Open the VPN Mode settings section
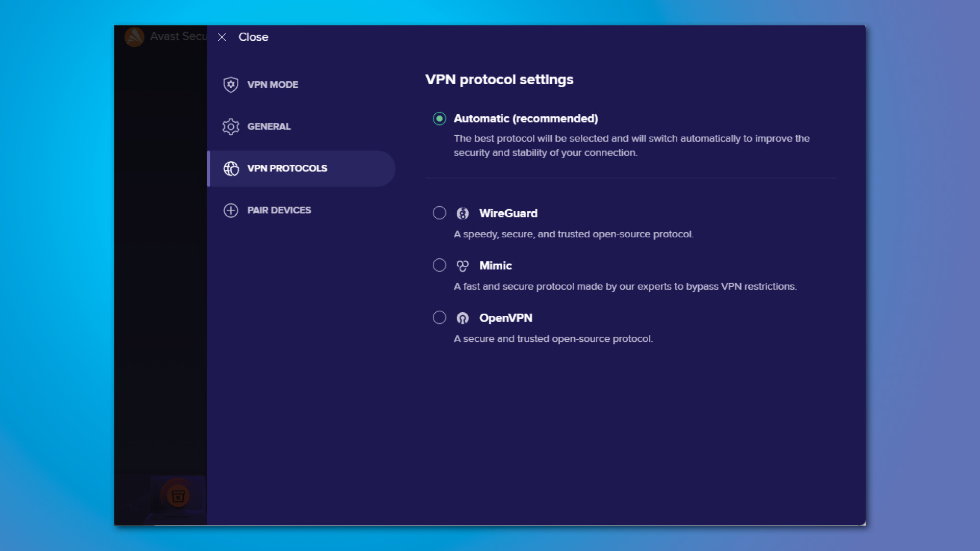The image size is (980, 551). [x=301, y=85]
